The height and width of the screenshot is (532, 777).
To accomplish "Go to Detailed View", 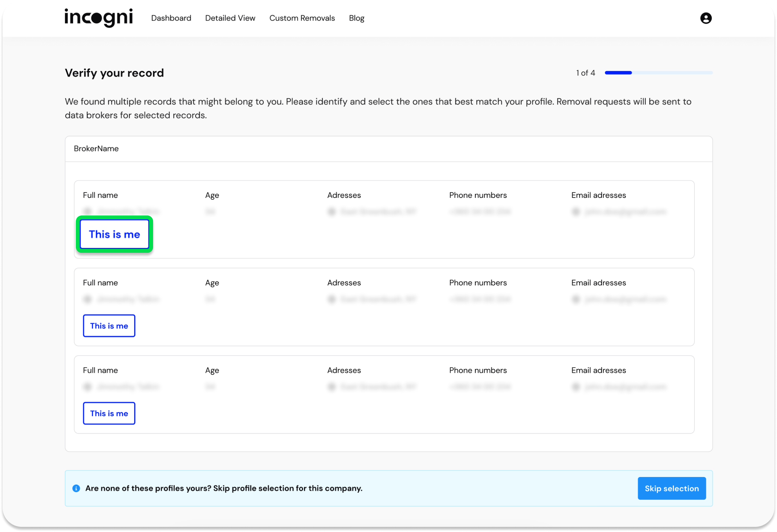I will pos(230,18).
